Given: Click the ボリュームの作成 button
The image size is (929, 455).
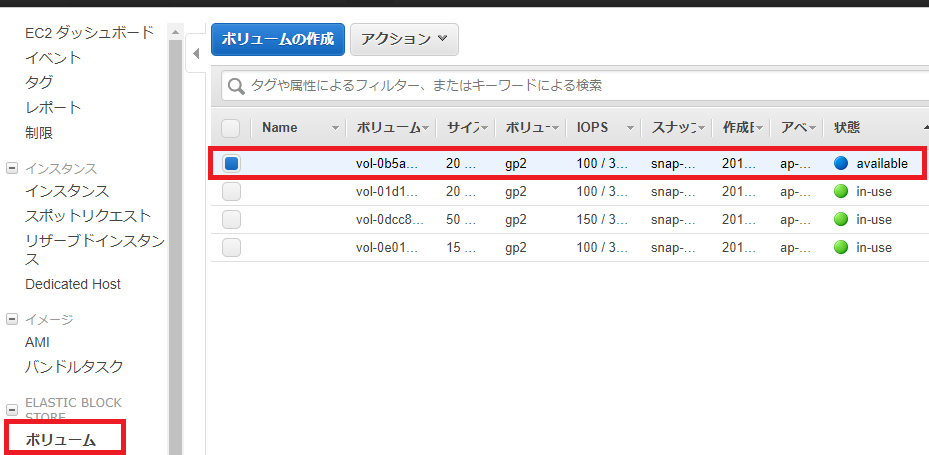Looking at the screenshot, I should (x=278, y=40).
